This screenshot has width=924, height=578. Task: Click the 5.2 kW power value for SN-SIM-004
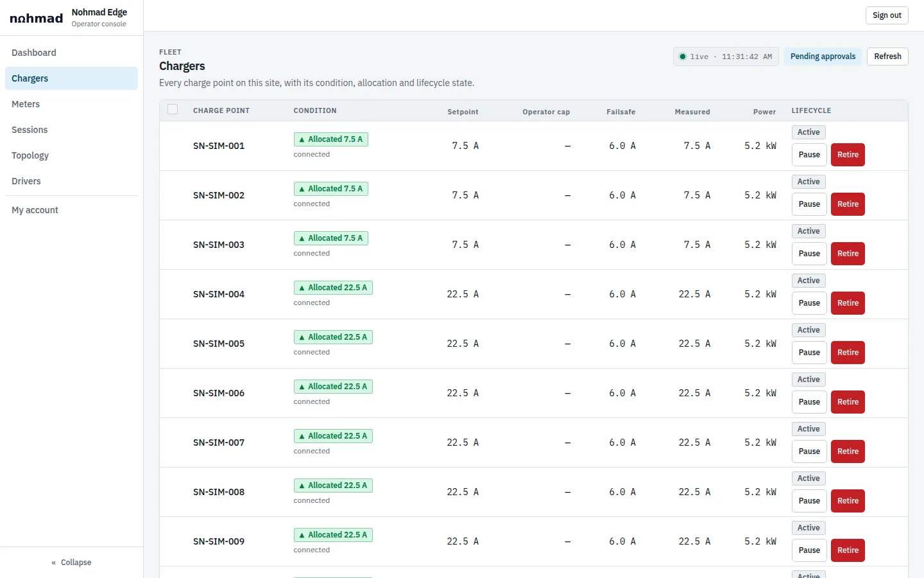pyautogui.click(x=760, y=294)
